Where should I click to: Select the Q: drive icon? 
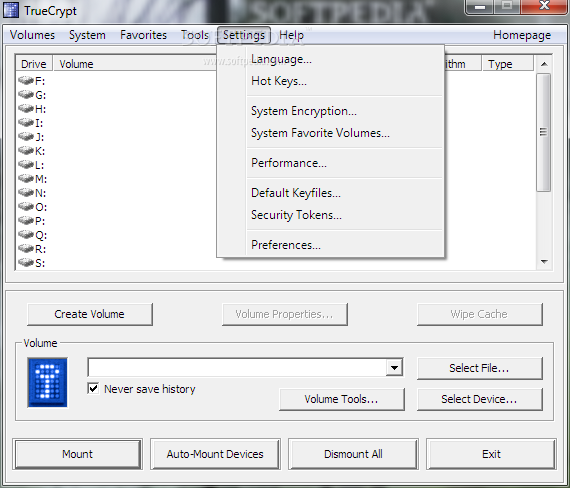coord(26,235)
